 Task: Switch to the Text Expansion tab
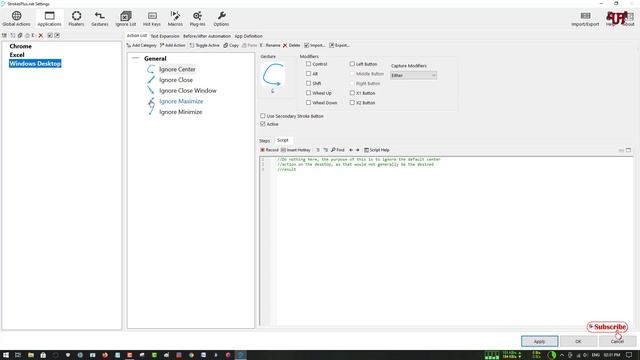(x=165, y=36)
